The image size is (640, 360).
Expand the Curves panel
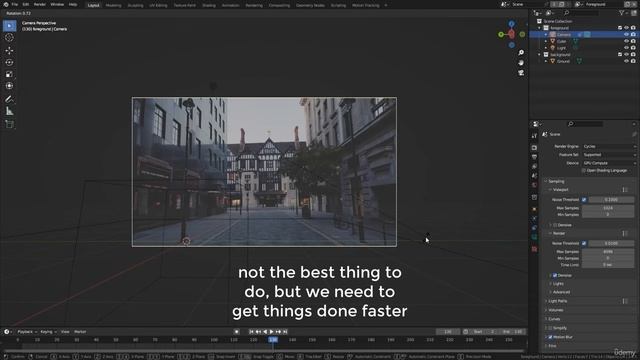click(x=554, y=319)
